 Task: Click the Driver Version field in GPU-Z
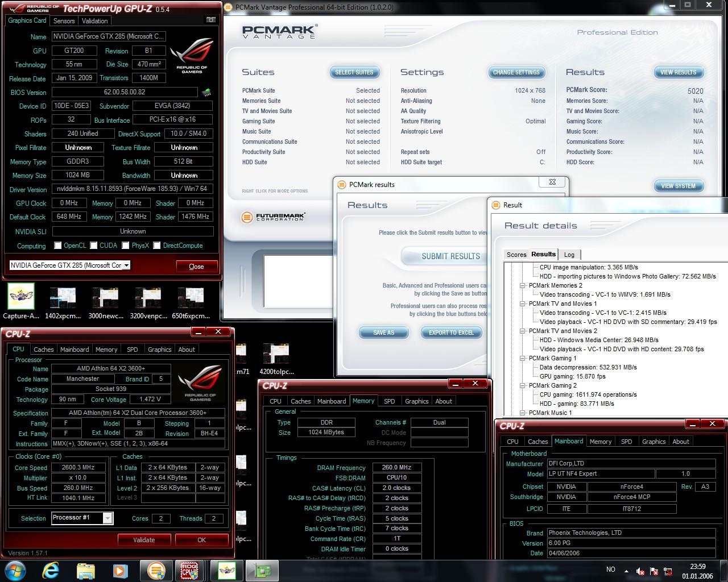(x=133, y=189)
